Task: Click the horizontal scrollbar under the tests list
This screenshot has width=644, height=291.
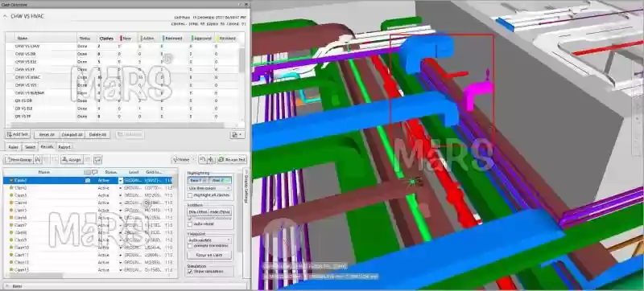Action: (x=122, y=125)
